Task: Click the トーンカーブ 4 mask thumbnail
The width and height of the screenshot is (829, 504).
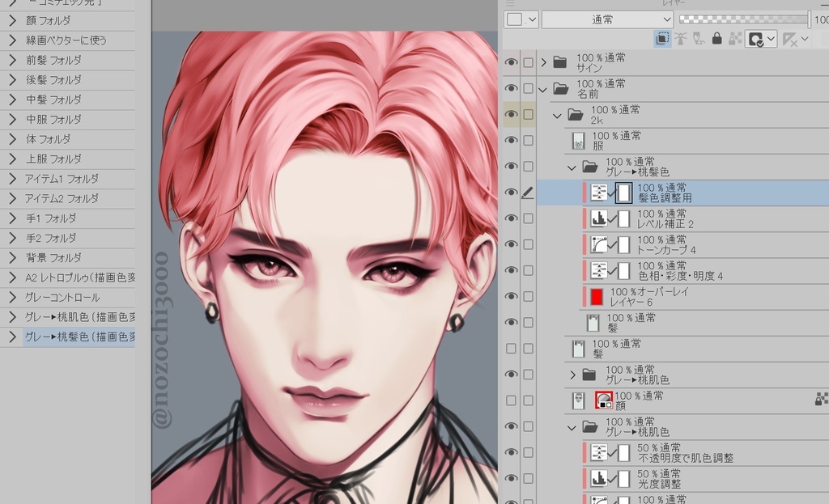Action: click(x=624, y=244)
